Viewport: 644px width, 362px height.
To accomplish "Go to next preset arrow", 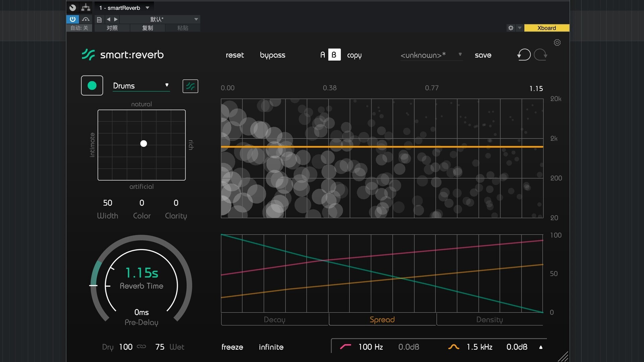I will click(116, 19).
